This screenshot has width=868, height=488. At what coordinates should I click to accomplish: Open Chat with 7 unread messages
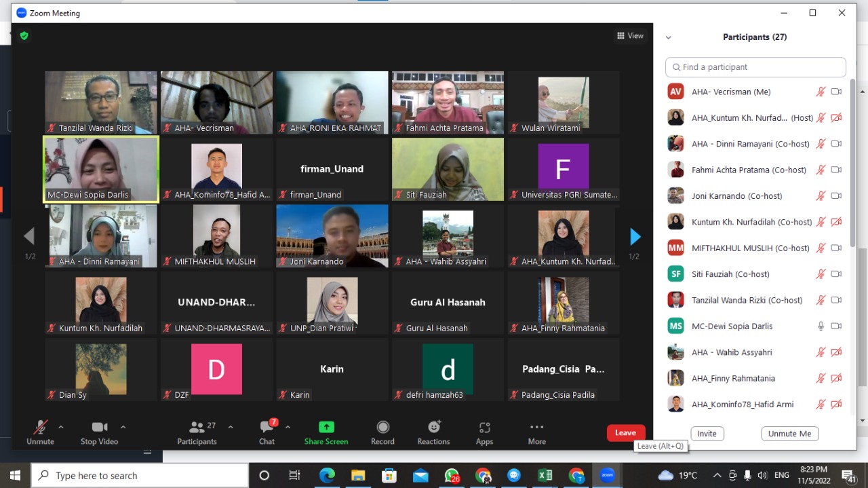267,432
